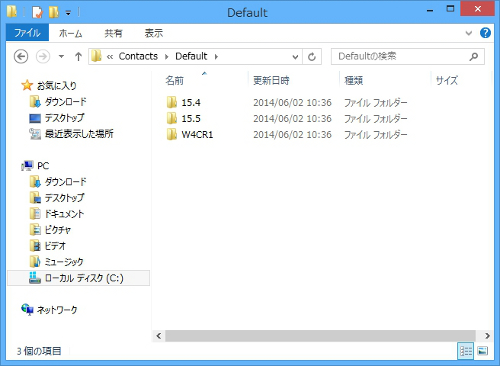The height and width of the screenshot is (366, 500).
Task: Switch to large icons view via status bar icon
Action: [483, 351]
